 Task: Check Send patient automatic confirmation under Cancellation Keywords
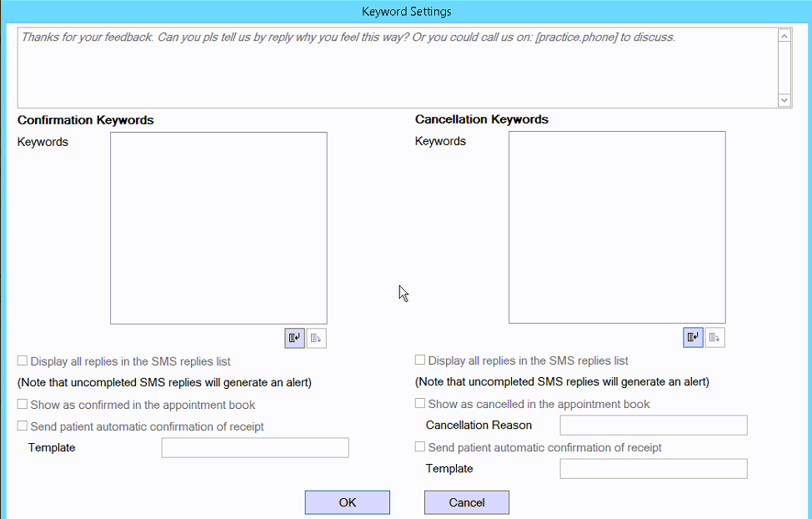[420, 446]
